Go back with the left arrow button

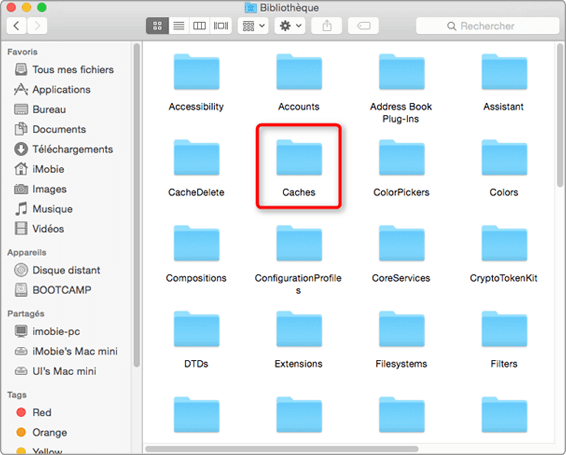coord(16,26)
